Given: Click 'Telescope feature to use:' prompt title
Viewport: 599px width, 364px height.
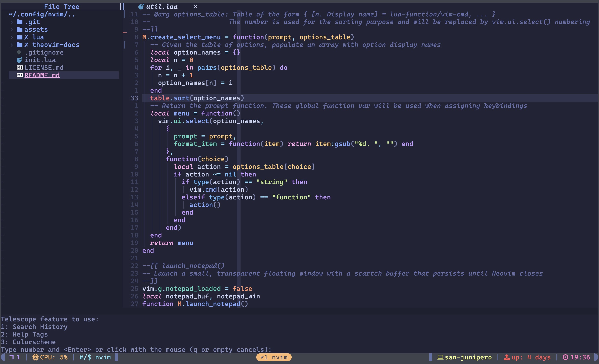Looking at the screenshot, I should coord(50,319).
